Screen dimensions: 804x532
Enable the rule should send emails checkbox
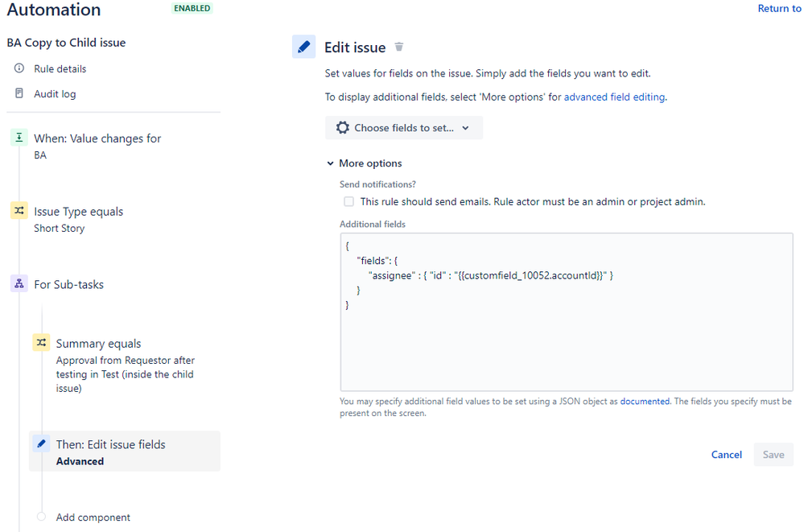[x=348, y=200]
